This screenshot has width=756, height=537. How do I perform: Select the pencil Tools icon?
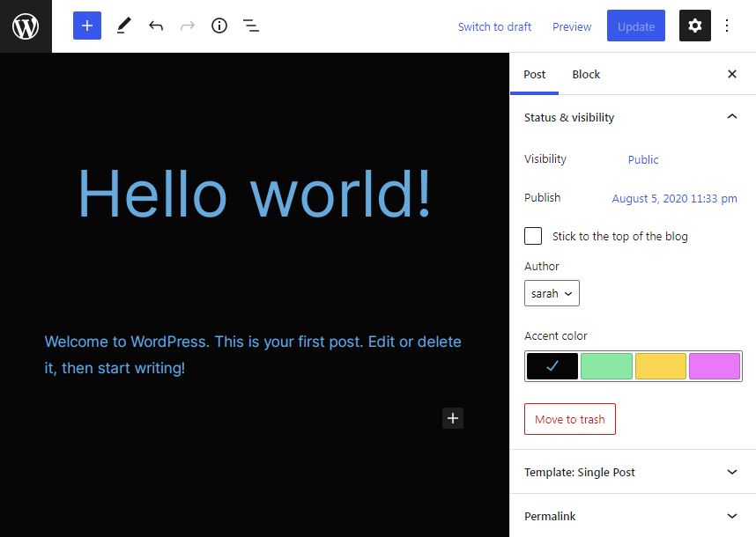122,26
